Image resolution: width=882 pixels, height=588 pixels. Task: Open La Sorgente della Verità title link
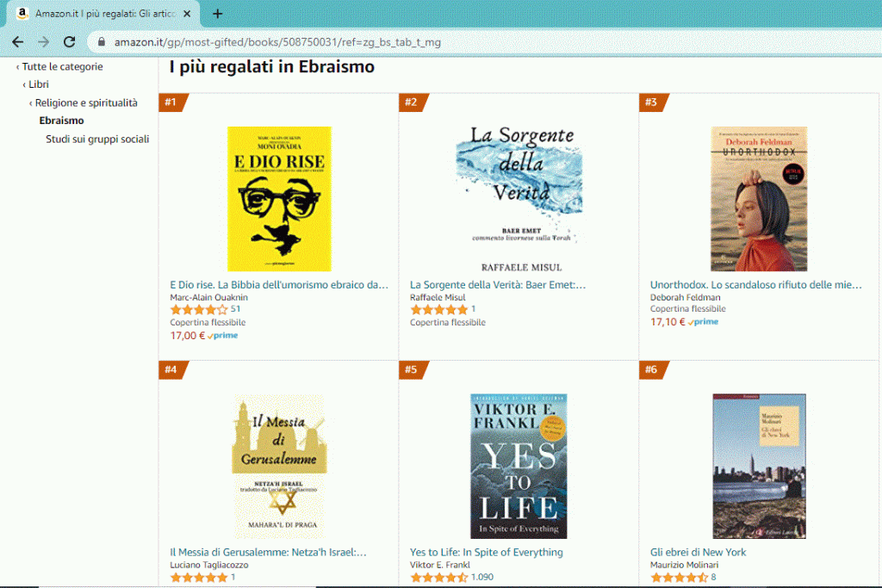497,284
